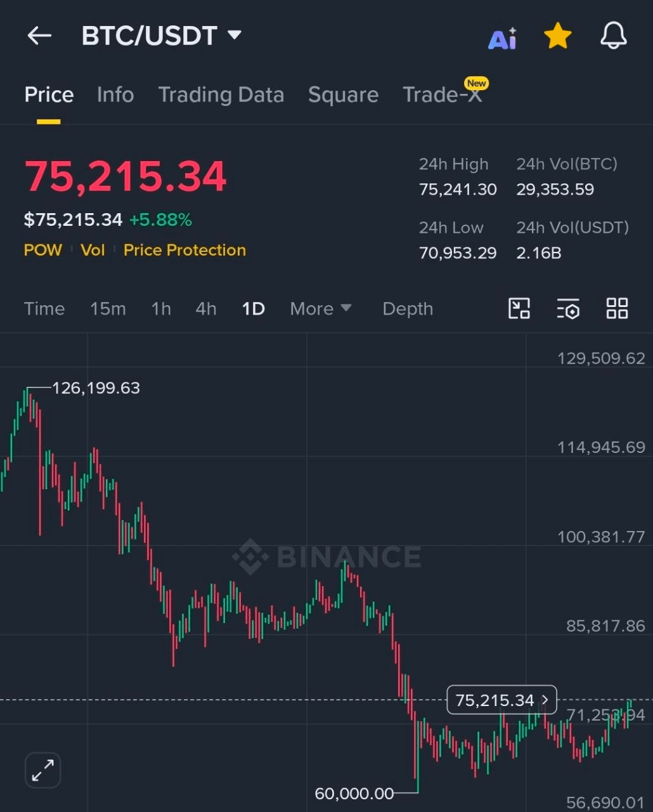653x812 pixels.
Task: Expand chart to fullscreen
Action: (42, 770)
